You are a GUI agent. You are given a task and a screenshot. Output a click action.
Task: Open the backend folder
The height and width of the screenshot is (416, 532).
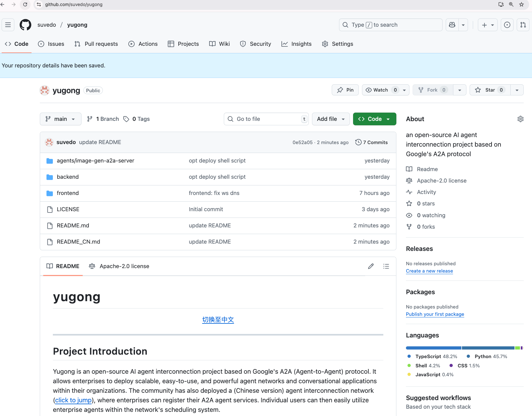click(68, 177)
